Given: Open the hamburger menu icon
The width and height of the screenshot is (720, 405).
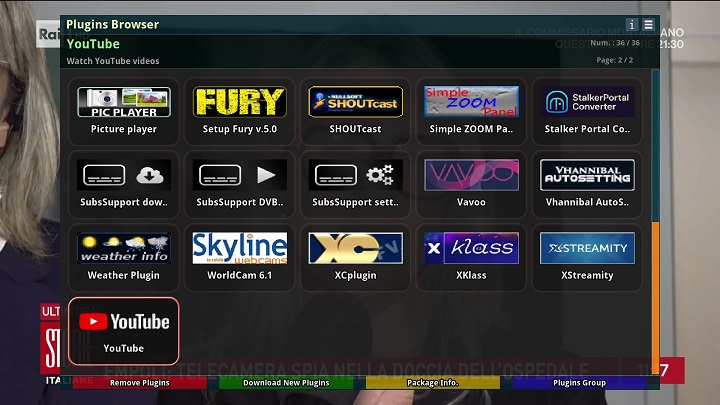Looking at the screenshot, I should (648, 24).
